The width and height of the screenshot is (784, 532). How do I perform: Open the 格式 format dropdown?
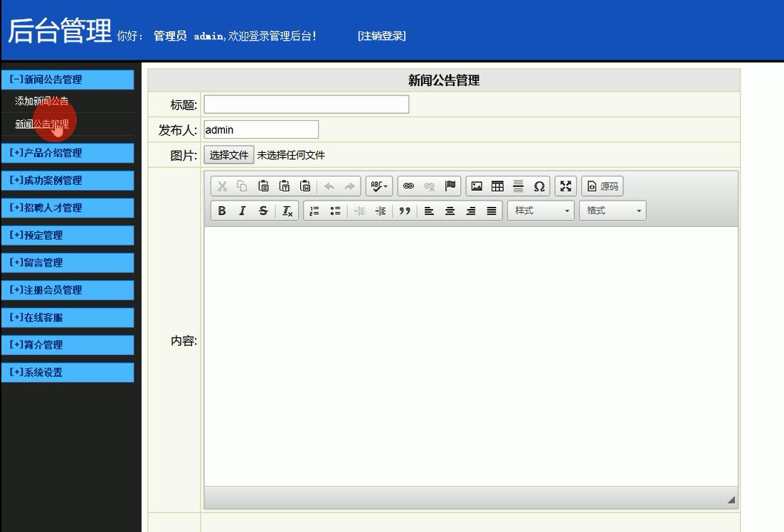click(x=613, y=211)
